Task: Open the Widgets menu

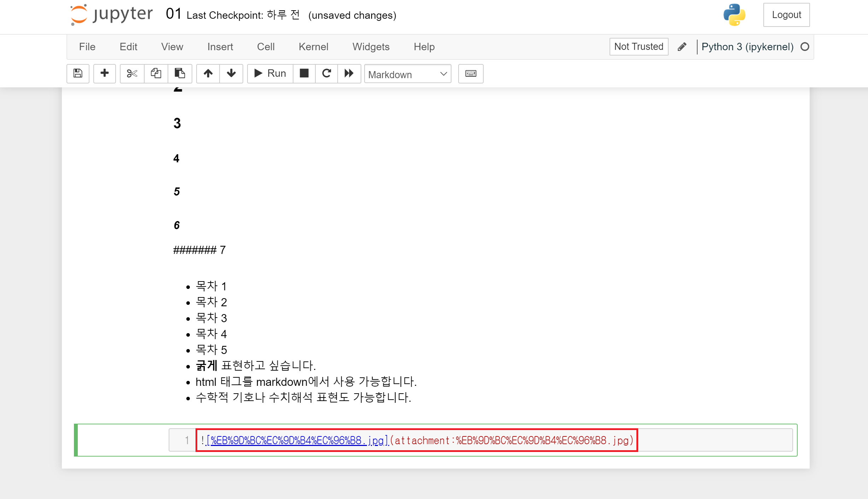Action: click(x=371, y=47)
